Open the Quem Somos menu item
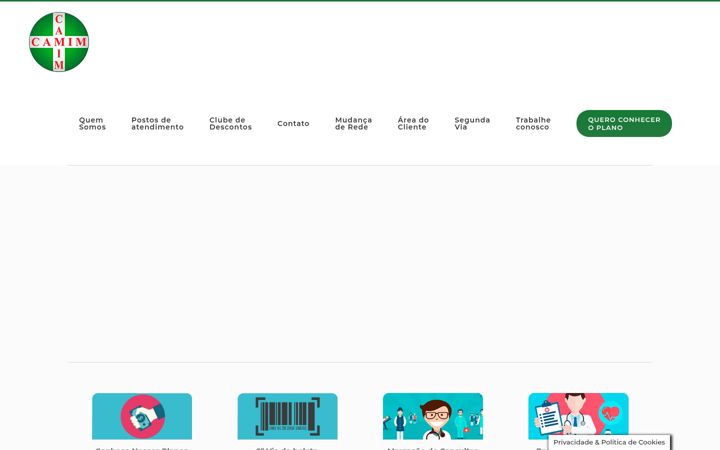This screenshot has height=450, width=720. (x=92, y=124)
